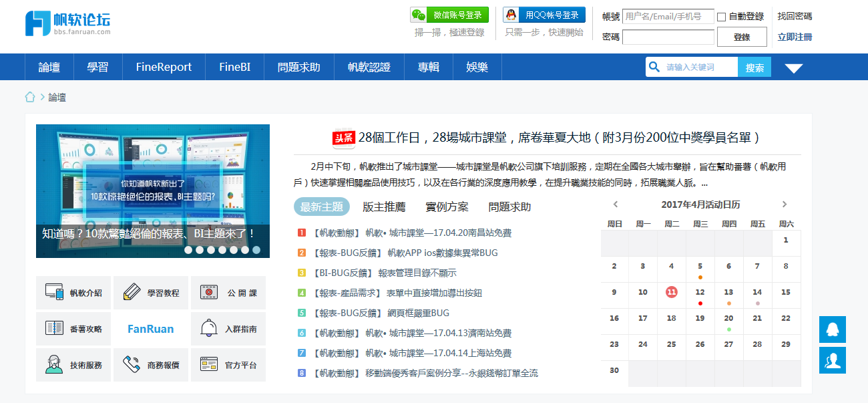
Task: Click the 登錄 login button
Action: (742, 37)
